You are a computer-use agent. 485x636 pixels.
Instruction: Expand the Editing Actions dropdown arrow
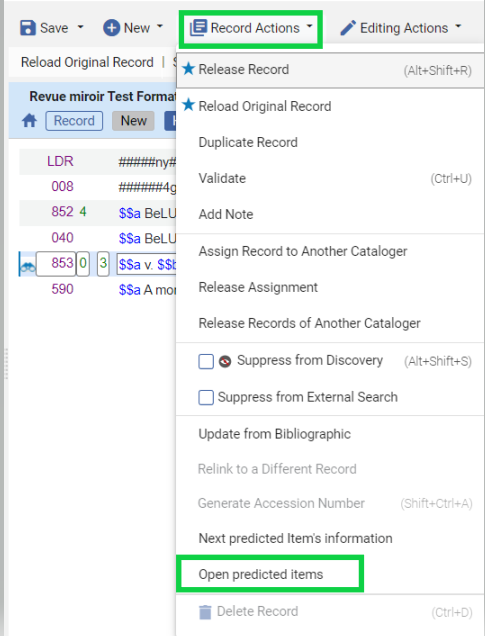pos(458,26)
